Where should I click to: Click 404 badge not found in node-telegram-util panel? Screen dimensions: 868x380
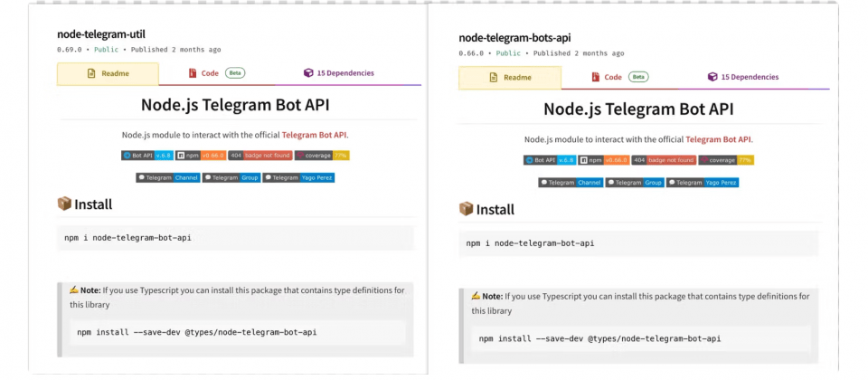tap(260, 156)
